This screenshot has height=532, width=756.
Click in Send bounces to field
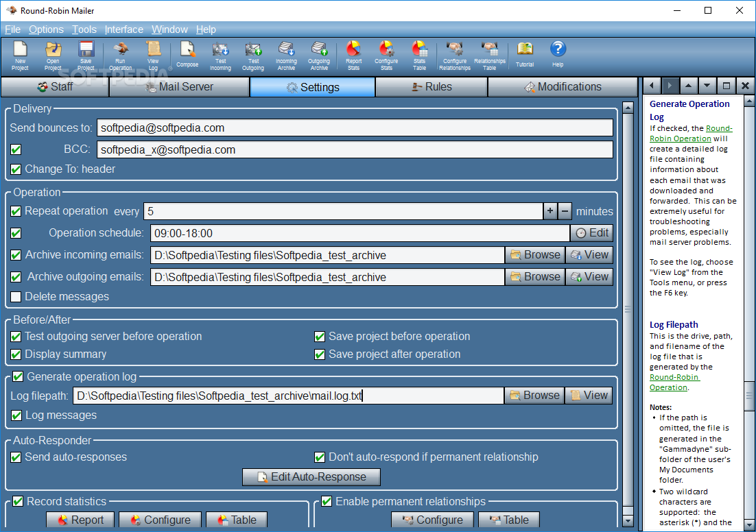coord(355,128)
